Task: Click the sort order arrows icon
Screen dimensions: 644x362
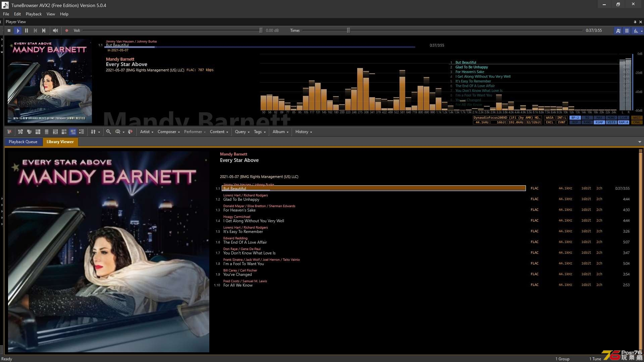Action: point(93,132)
